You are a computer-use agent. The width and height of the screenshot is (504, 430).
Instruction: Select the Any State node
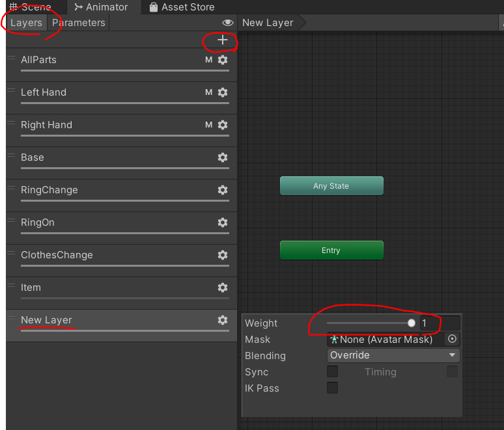331,185
